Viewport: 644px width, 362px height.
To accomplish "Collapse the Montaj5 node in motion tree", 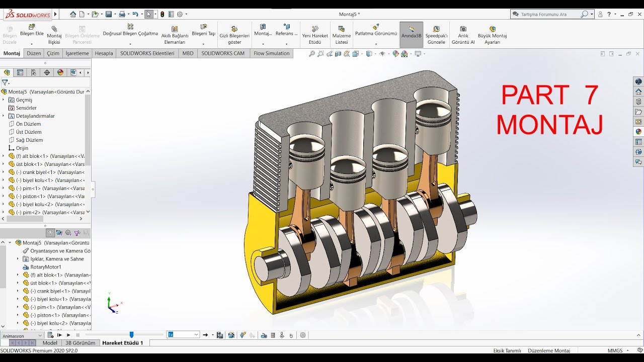I will 10,243.
